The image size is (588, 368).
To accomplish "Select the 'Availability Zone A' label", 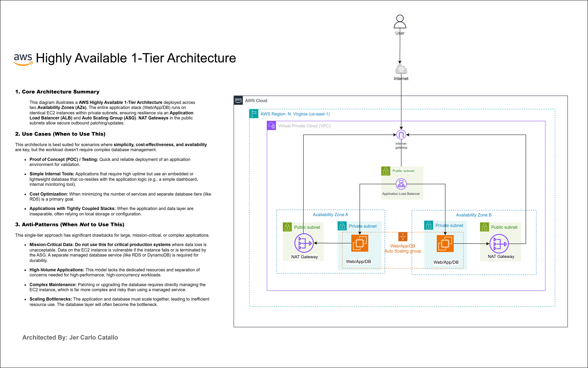I will click(x=330, y=215).
